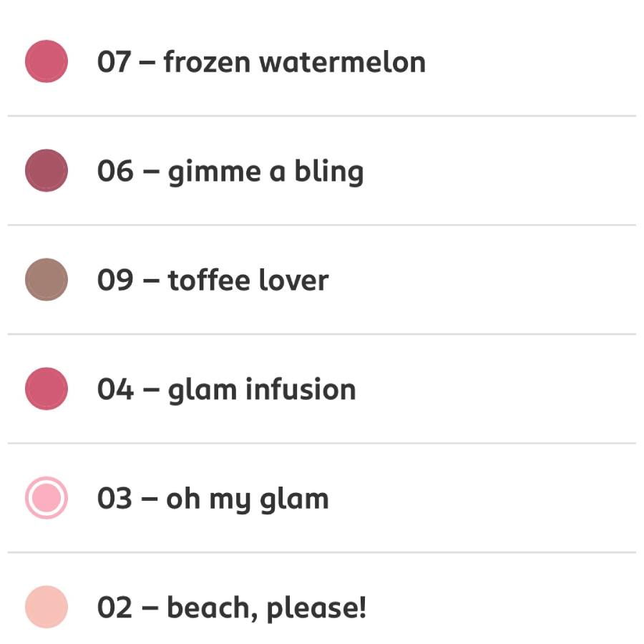Tap the glam infusion pink swatch
Image resolution: width=644 pixels, height=644 pixels.
pyautogui.click(x=47, y=389)
